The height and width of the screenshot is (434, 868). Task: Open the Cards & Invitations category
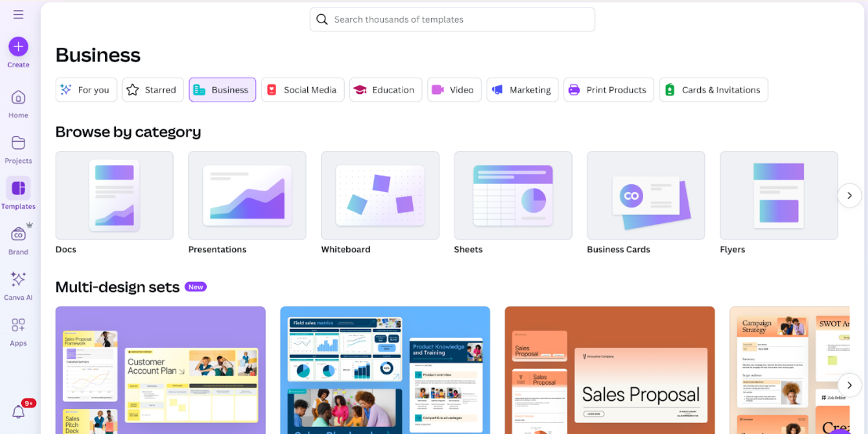click(x=713, y=90)
